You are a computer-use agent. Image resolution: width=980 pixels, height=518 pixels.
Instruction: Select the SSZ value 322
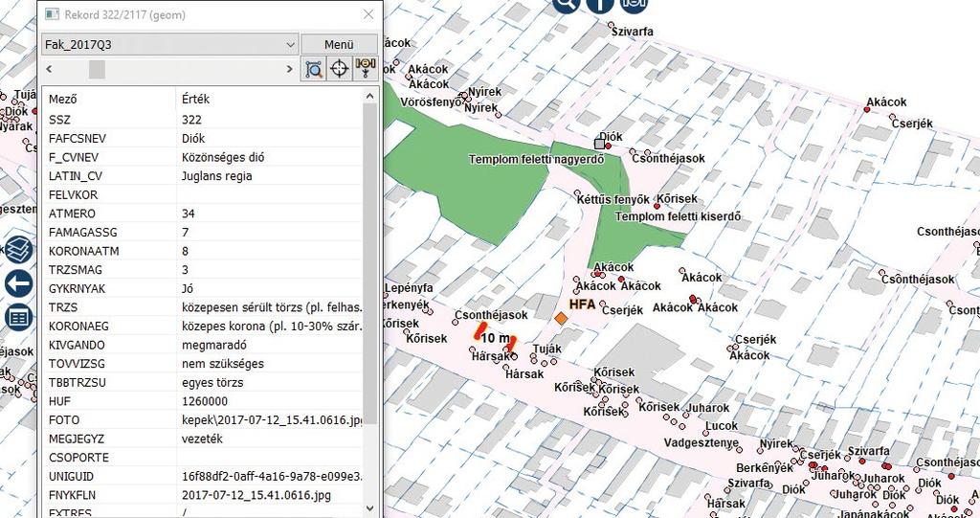[x=191, y=120]
